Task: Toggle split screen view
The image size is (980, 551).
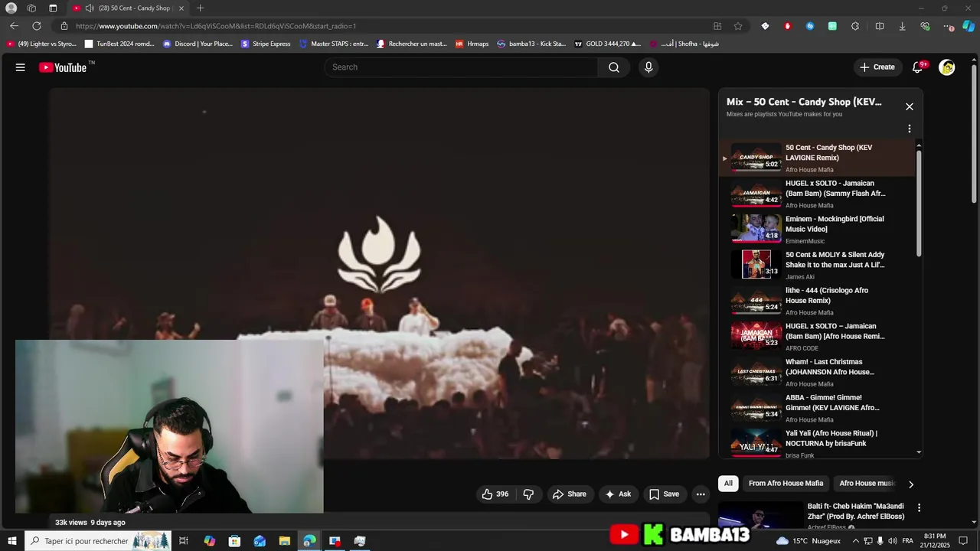Action: 880,26
